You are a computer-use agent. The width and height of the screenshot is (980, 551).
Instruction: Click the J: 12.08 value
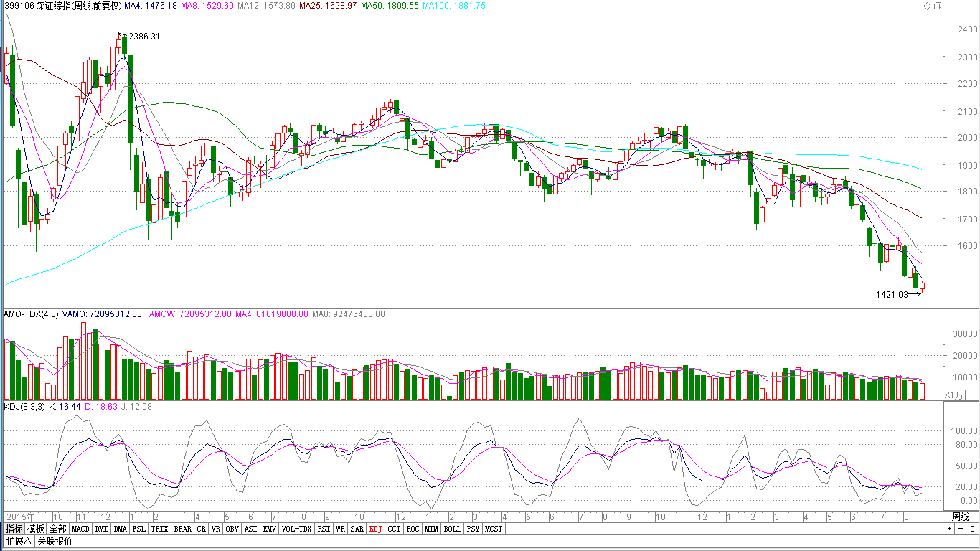[x=135, y=407]
